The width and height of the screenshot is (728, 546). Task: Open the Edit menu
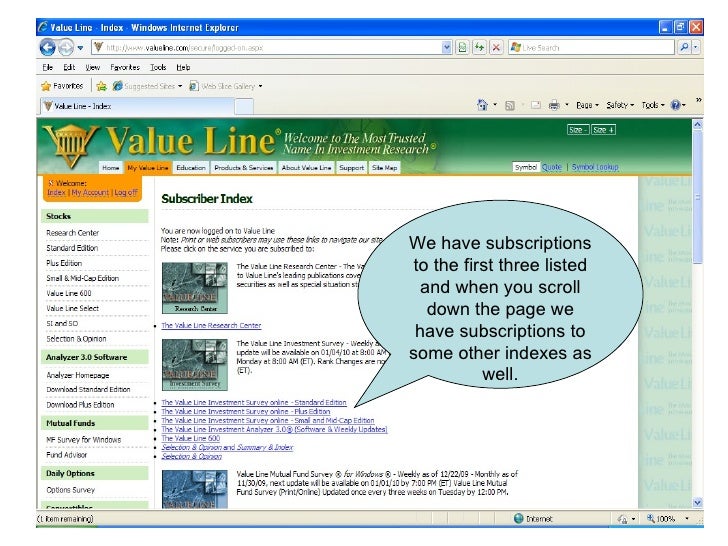(69, 67)
